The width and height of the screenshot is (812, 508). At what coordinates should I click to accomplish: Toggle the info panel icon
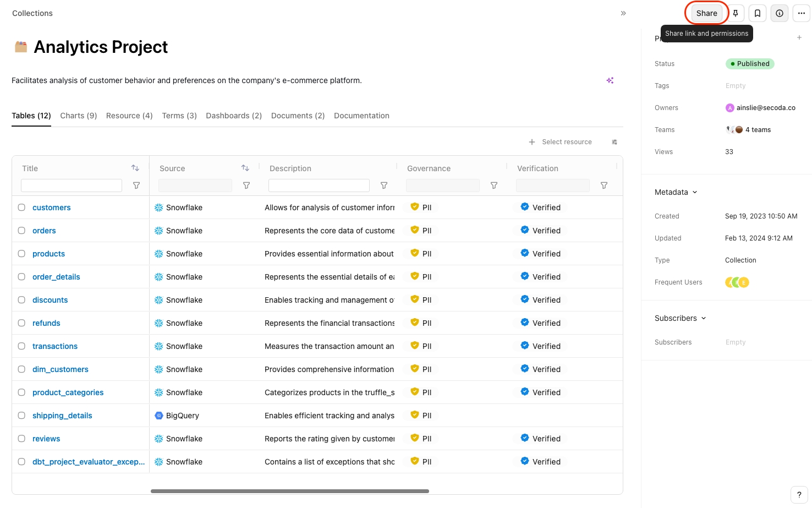click(x=780, y=13)
